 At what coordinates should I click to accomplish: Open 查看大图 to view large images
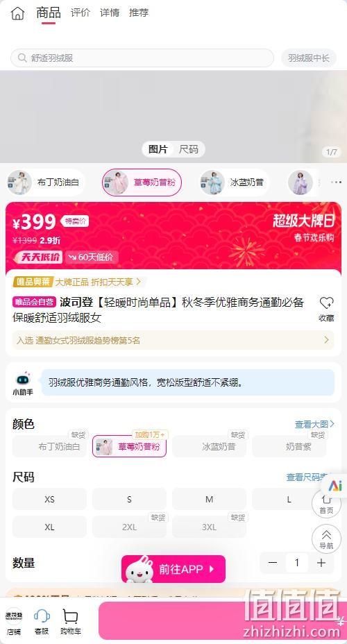[314, 424]
